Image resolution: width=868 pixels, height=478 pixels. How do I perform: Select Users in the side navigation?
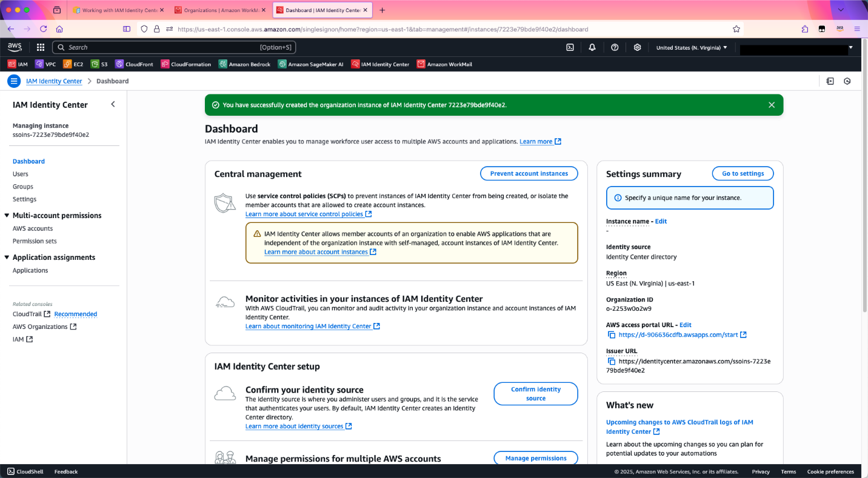point(21,174)
